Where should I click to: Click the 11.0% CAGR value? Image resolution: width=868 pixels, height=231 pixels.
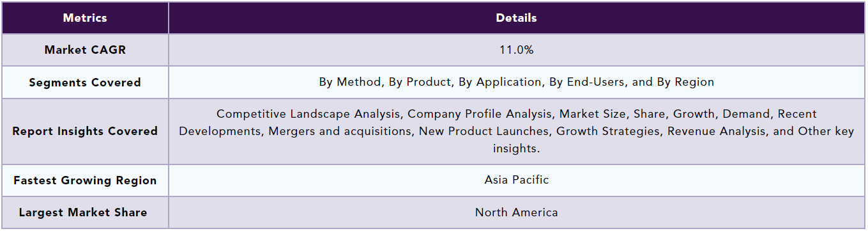[516, 50]
